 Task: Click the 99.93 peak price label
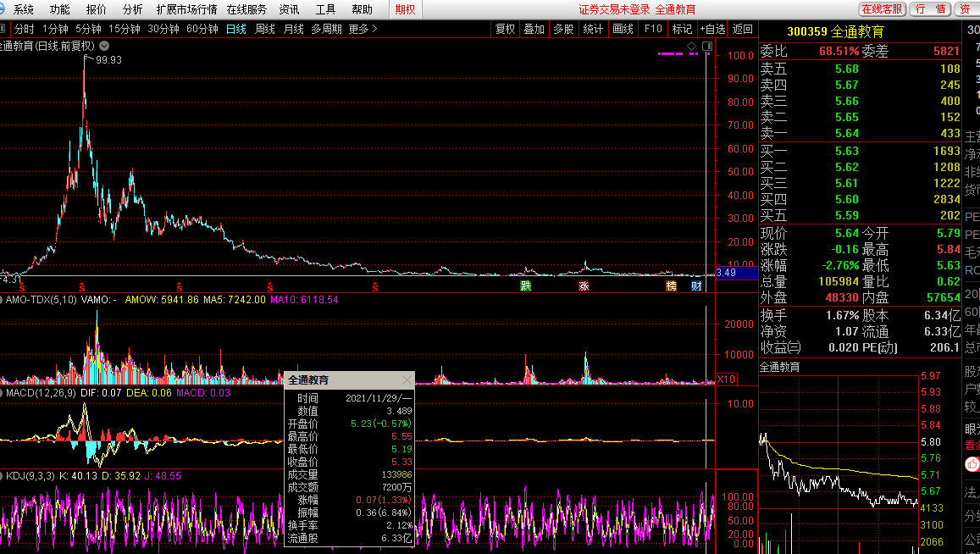pyautogui.click(x=108, y=60)
